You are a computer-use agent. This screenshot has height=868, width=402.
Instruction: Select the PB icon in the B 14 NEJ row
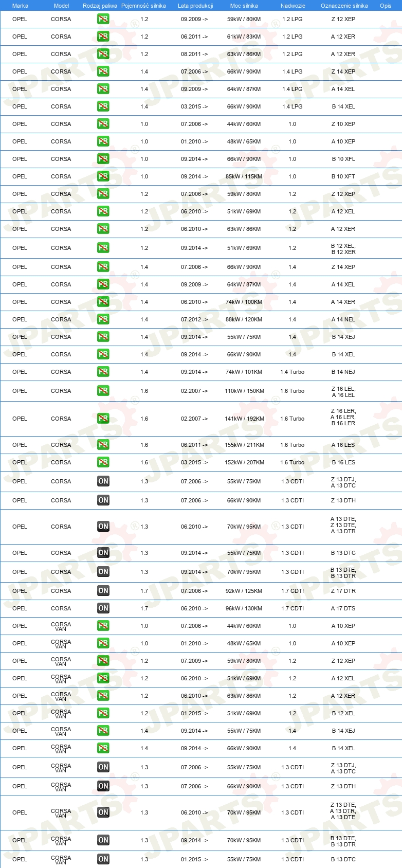click(103, 372)
